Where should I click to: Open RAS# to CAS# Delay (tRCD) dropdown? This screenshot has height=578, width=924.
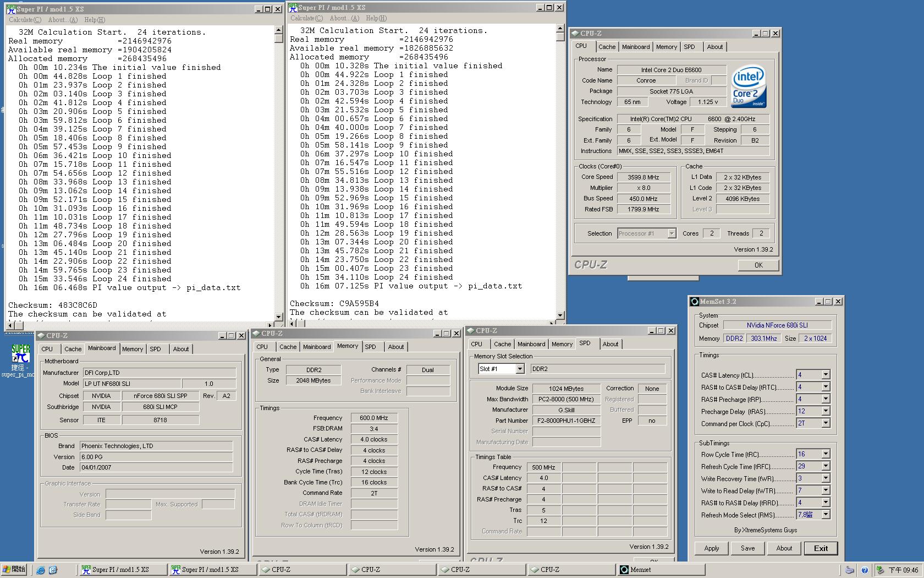point(826,387)
